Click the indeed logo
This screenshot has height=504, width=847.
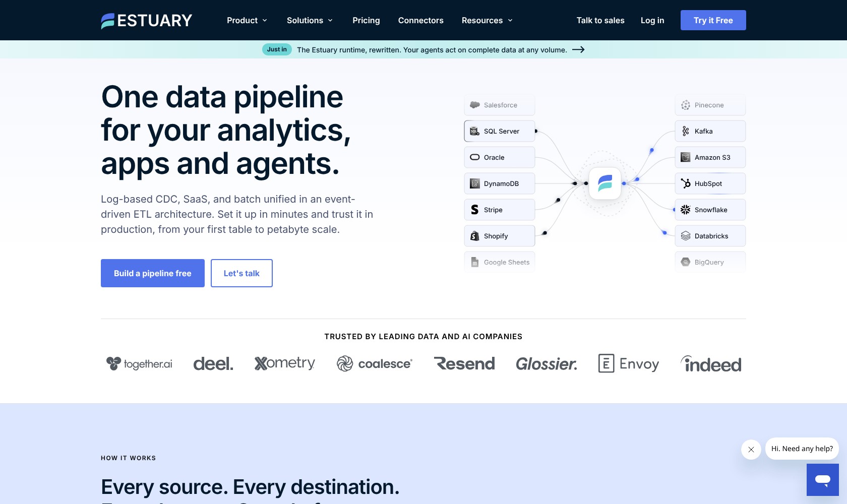(x=711, y=364)
